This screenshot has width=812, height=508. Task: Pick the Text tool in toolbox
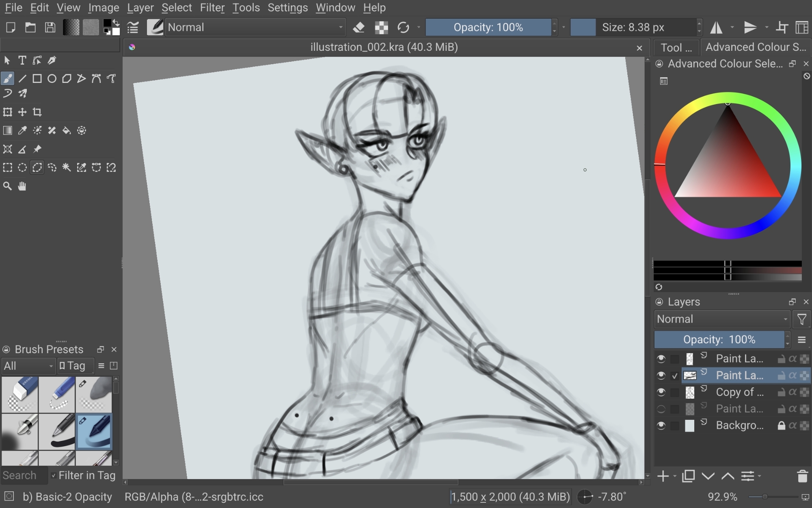coord(22,61)
